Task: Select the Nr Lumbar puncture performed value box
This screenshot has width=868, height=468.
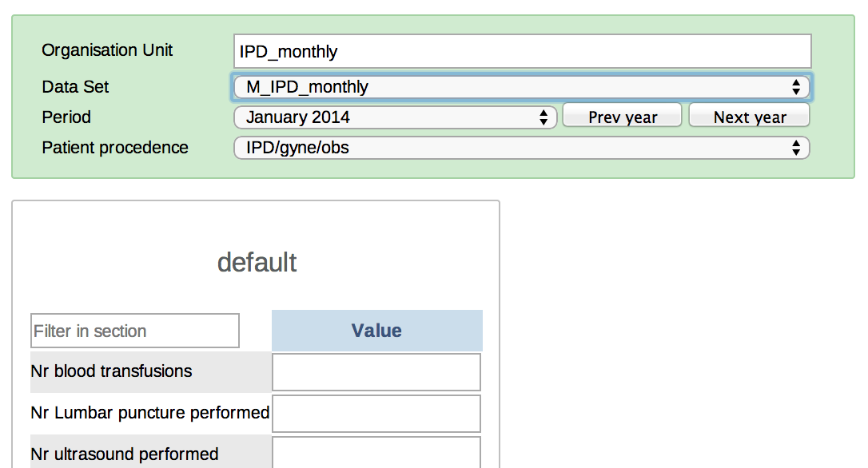Action: (x=376, y=414)
